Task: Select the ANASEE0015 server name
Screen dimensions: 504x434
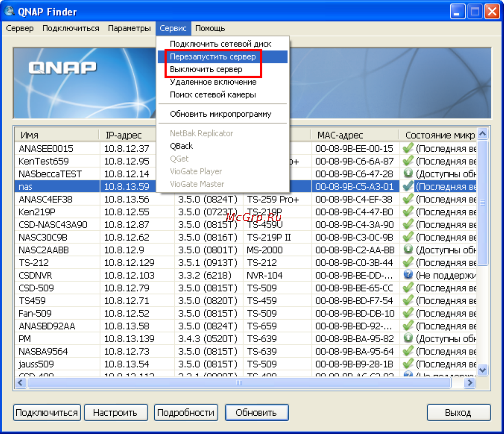Action: pyautogui.click(x=46, y=149)
